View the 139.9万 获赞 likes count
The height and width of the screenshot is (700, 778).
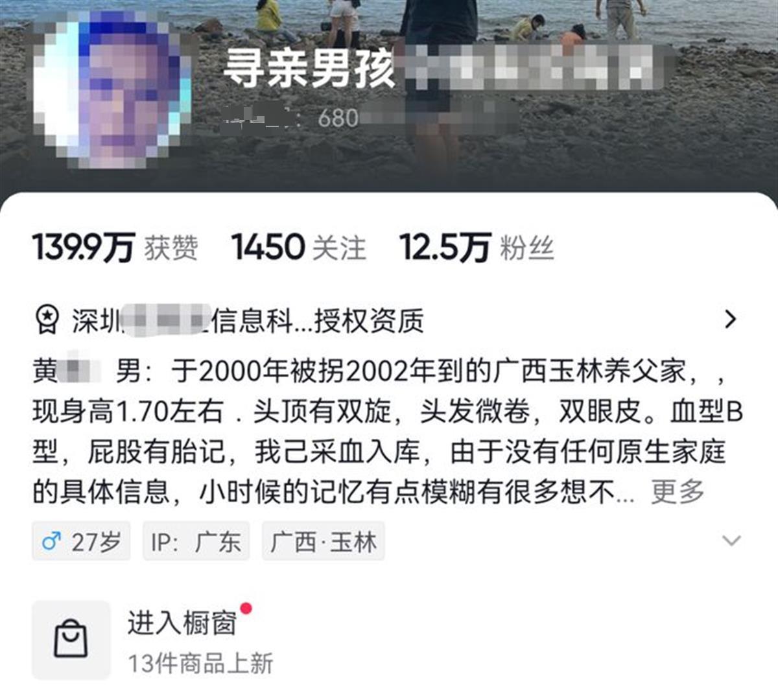(115, 248)
